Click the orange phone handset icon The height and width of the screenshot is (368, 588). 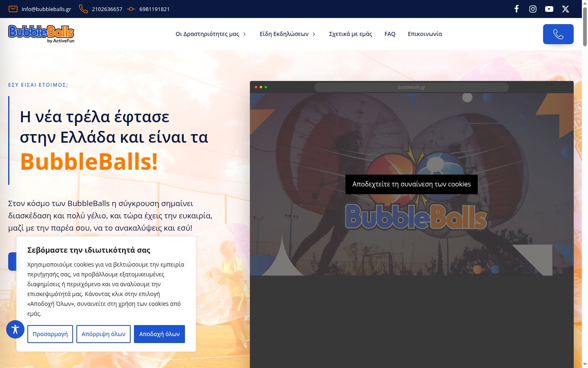coord(83,9)
